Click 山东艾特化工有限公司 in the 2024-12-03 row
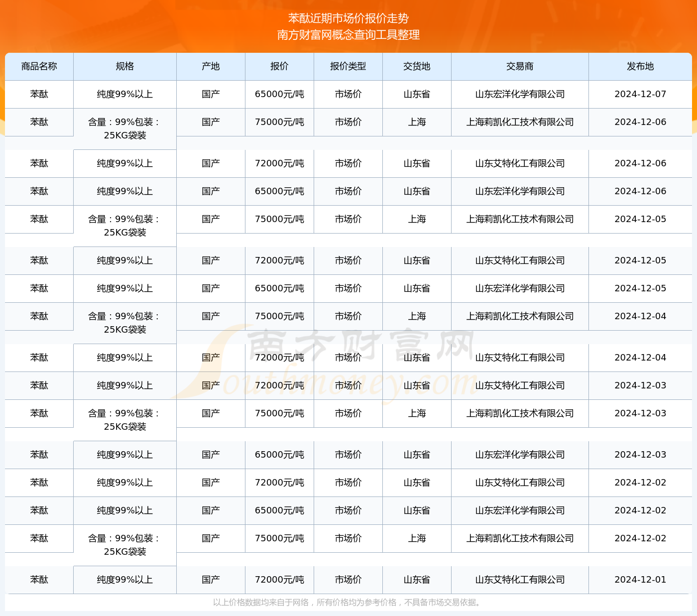The width and height of the screenshot is (697, 616). coord(520,385)
